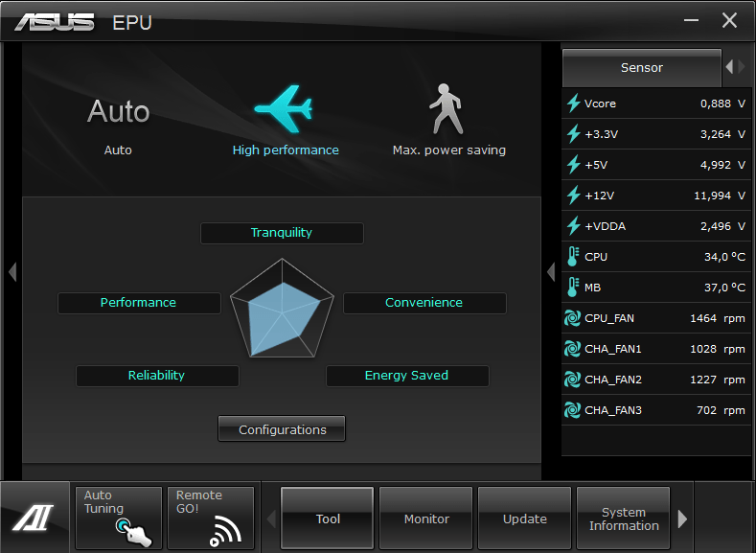This screenshot has width=756, height=553.
Task: Show previous bottom menu items arrow
Action: (271, 518)
